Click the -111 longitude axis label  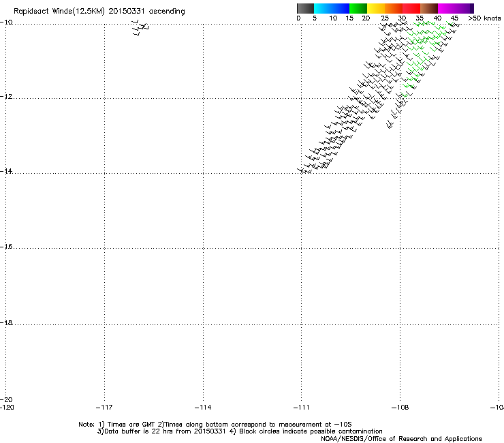click(301, 408)
